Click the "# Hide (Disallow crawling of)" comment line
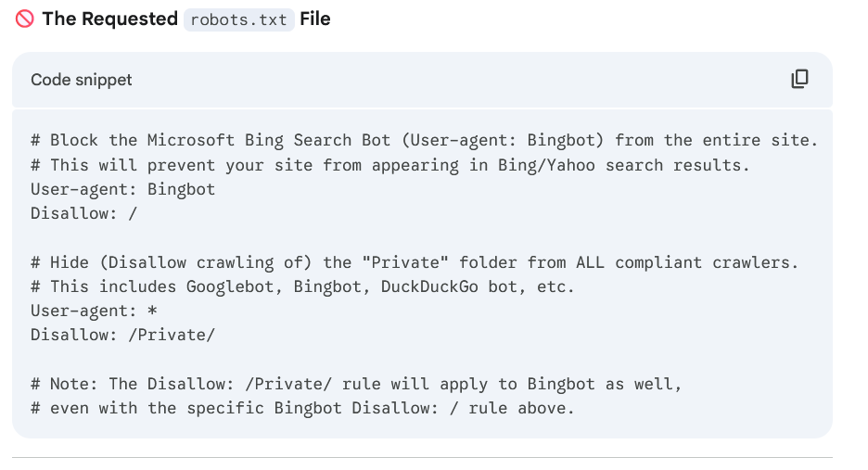 [x=414, y=262]
